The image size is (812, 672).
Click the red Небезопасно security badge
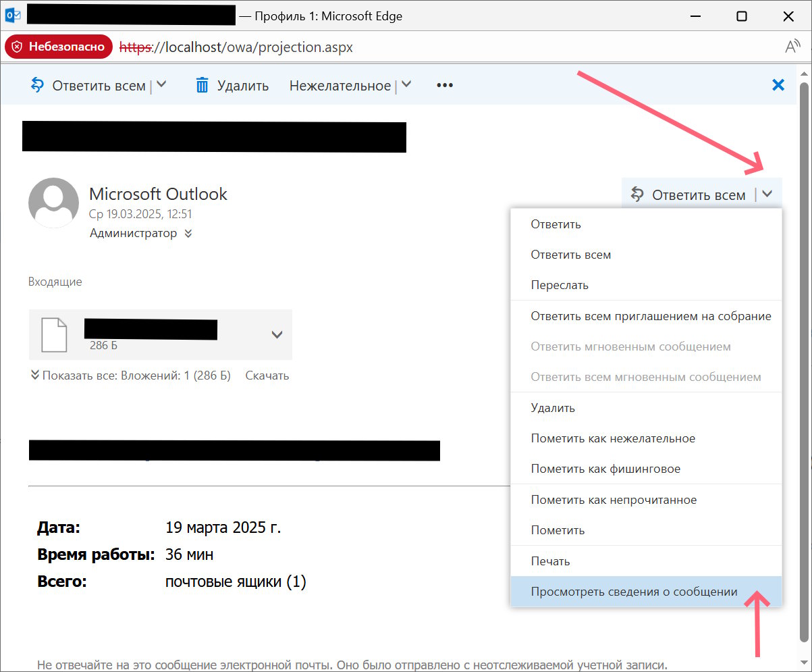tap(59, 47)
